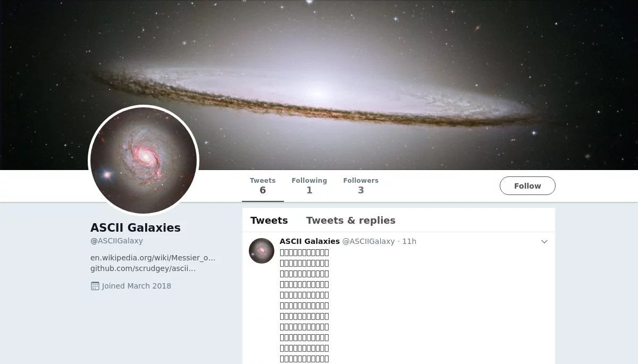Image resolution: width=638 pixels, height=364 pixels.
Task: Open the large spiral galaxy profile picture
Action: [144, 160]
